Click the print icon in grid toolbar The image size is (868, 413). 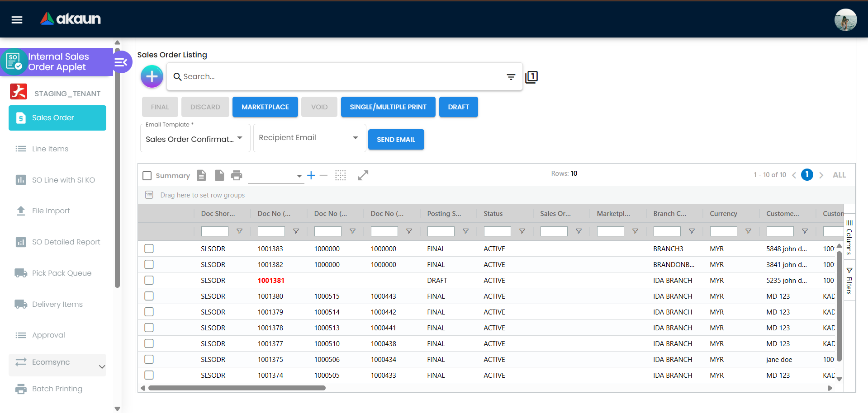click(x=236, y=175)
